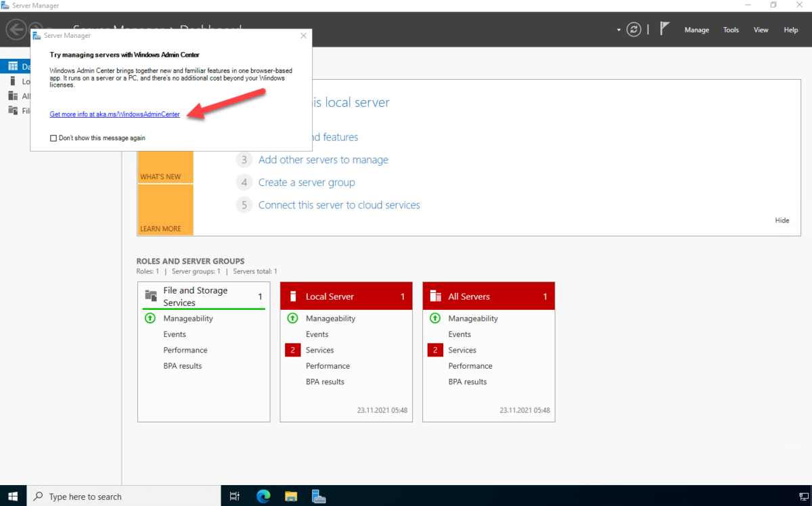Click Add other servers to manage
The image size is (812, 506).
pos(323,160)
